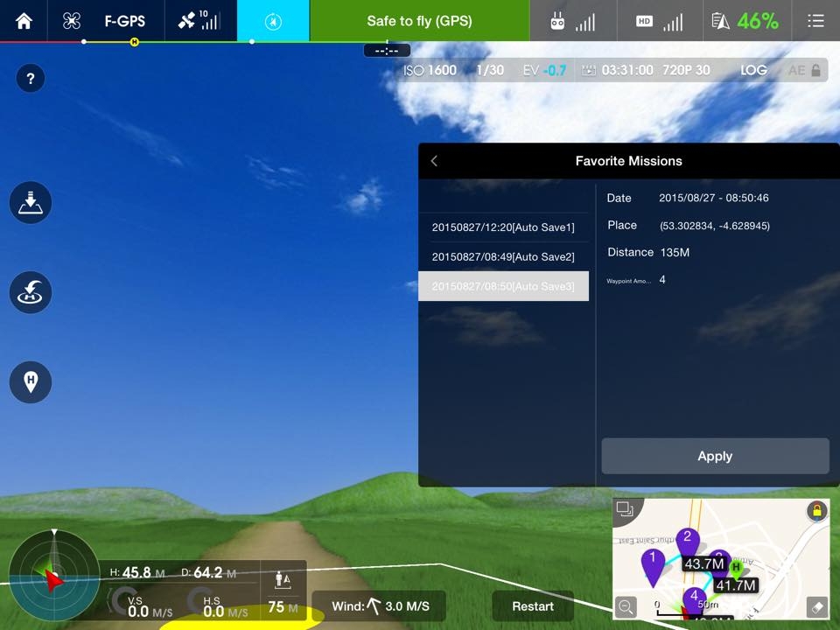The width and height of the screenshot is (840, 630).
Task: Toggle the AE lock
Action: coord(806,70)
